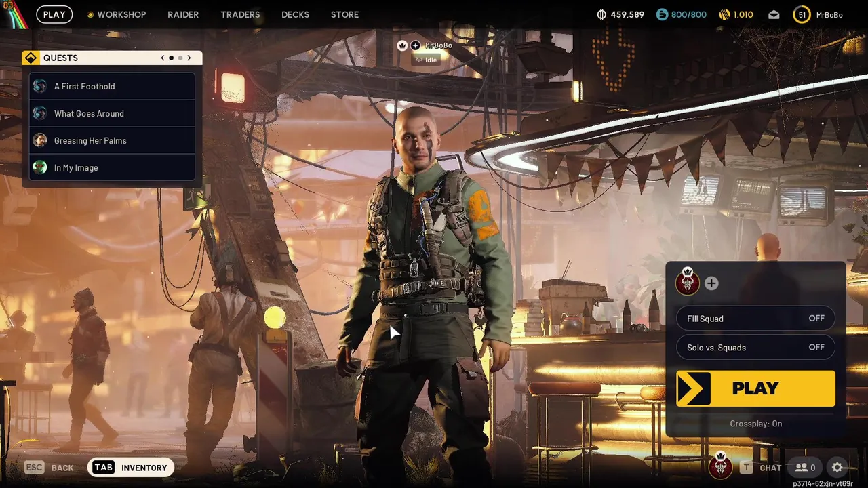Click the Crossplay: On setting text
868x488 pixels.
[x=755, y=424]
